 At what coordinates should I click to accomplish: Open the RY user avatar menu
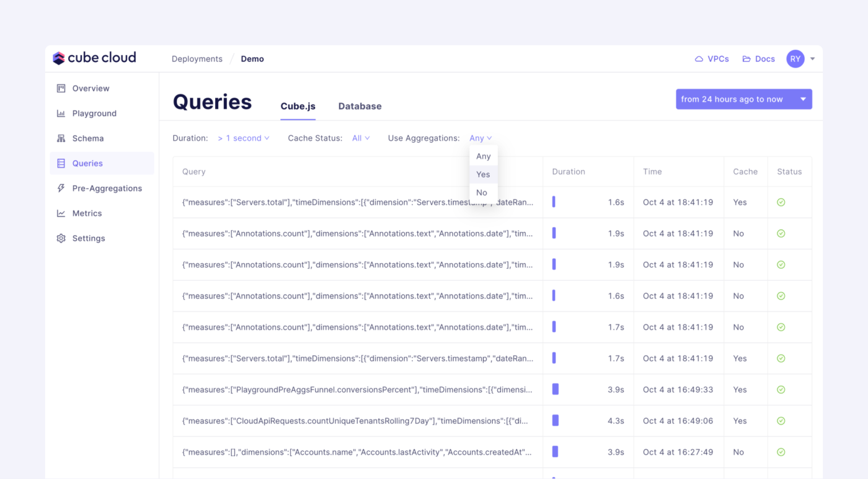pos(795,59)
